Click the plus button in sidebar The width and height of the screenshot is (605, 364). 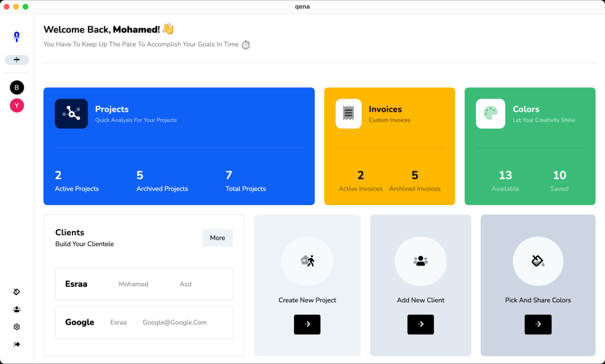click(16, 60)
